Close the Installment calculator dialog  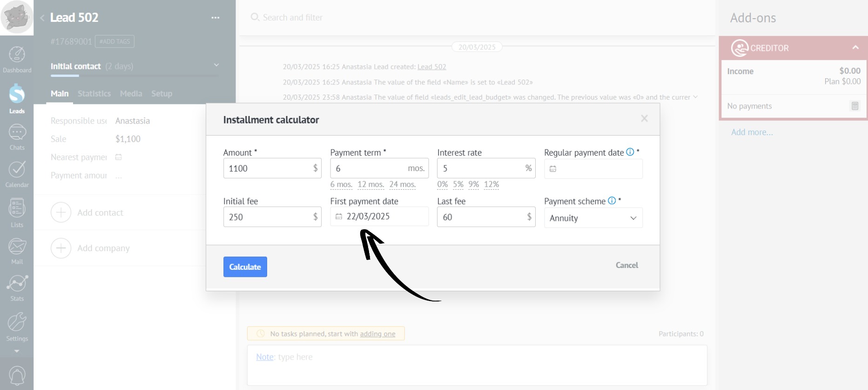644,119
